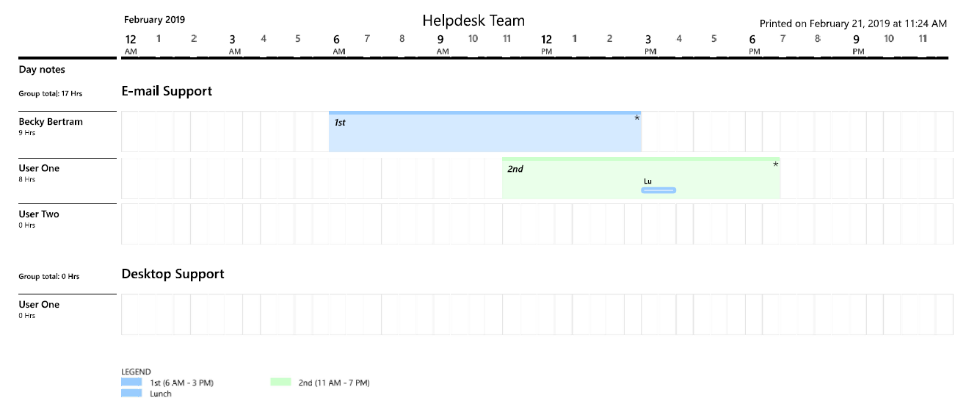Select the Desktop Support group heading

click(173, 274)
